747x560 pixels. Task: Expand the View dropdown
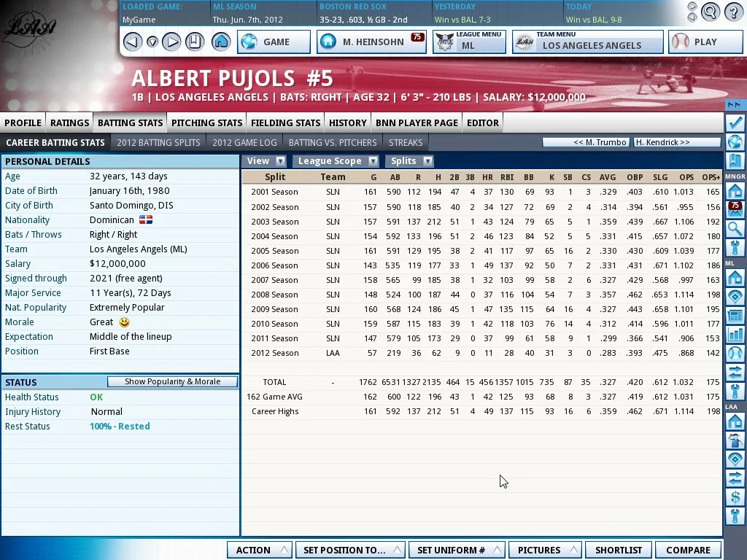(266, 161)
